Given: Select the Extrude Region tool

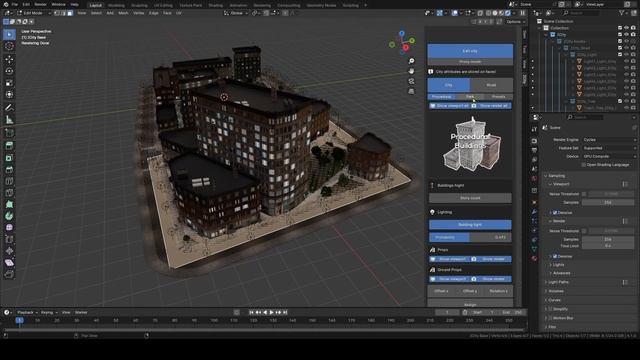Looking at the screenshot, I should coord(9,146).
